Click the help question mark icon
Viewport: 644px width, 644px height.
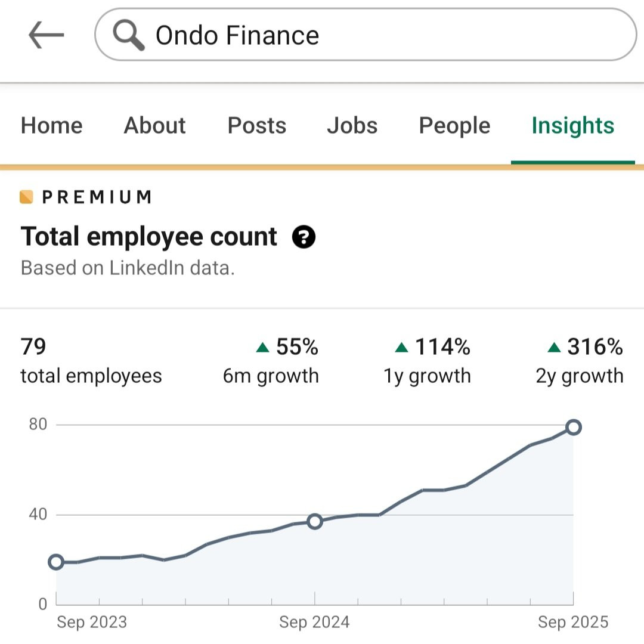pyautogui.click(x=304, y=237)
